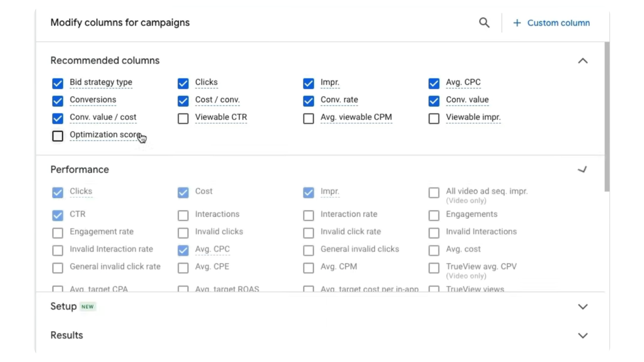Enable the Engagements checkbox
This screenshot has width=644, height=362.
point(434,215)
